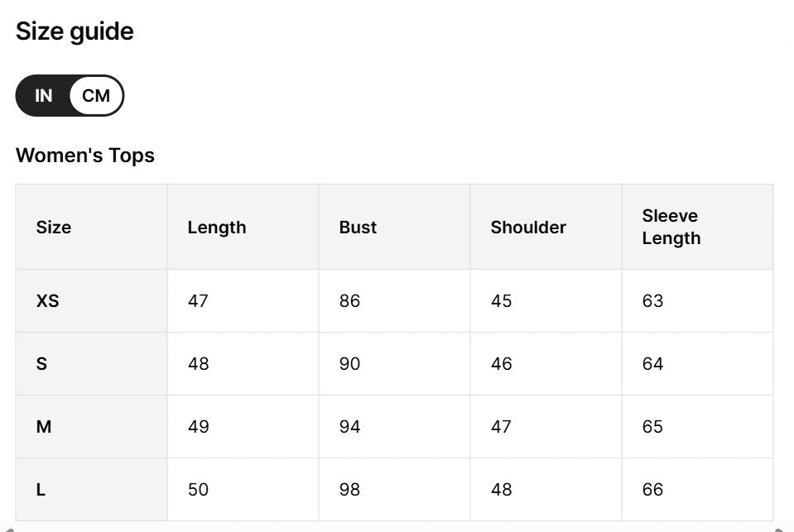Click the XS sleeve length value 63
The height and width of the screenshot is (532, 794).
pos(652,301)
